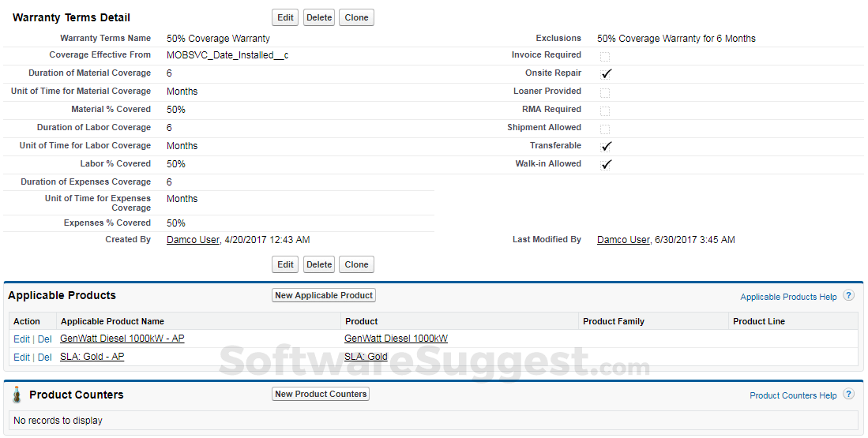The height and width of the screenshot is (438, 868).
Task: Click the top Clone button
Action: [x=356, y=17]
